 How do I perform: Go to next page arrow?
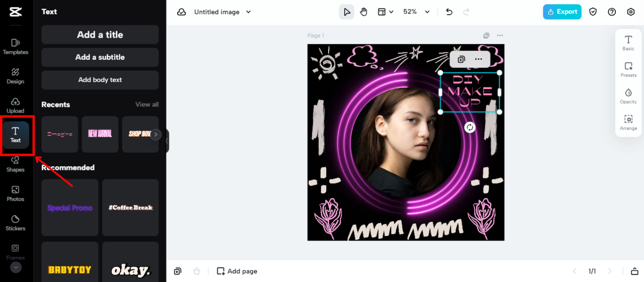tap(610, 271)
